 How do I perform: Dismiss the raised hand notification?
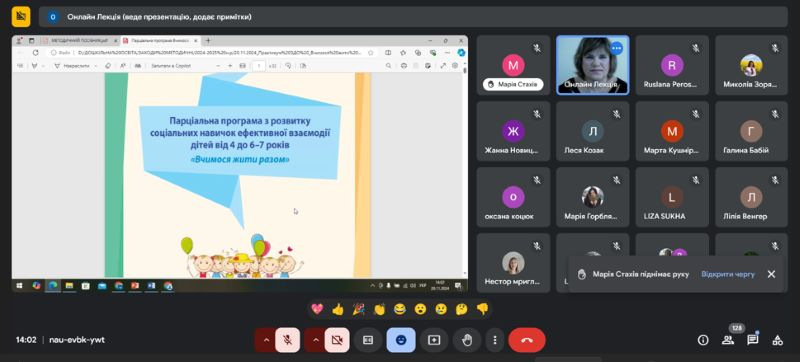point(771,274)
